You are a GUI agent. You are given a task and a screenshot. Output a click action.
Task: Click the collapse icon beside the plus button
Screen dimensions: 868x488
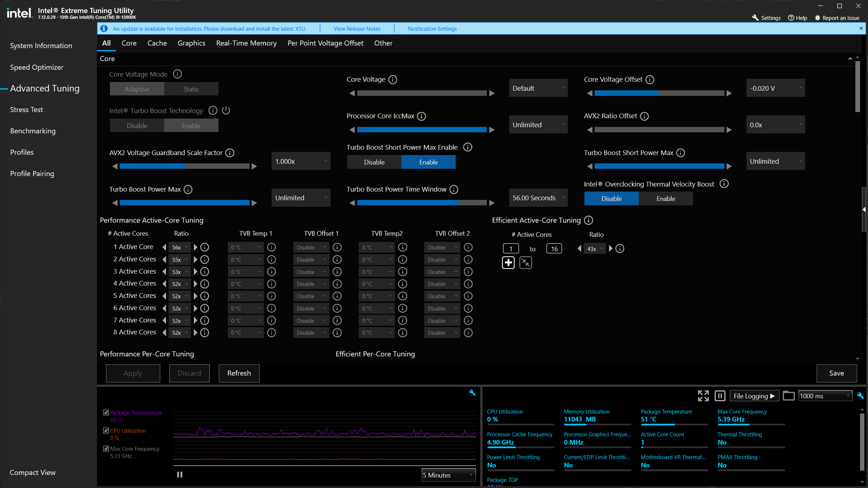526,262
